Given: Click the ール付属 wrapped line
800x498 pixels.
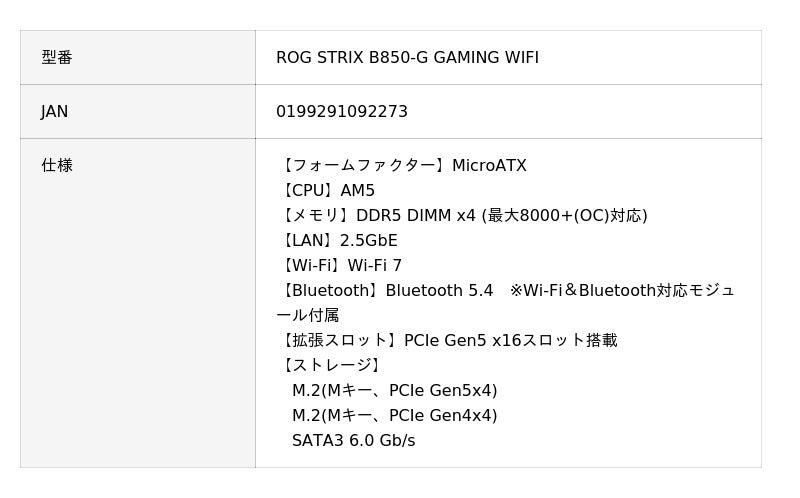Looking at the screenshot, I should (308, 316).
